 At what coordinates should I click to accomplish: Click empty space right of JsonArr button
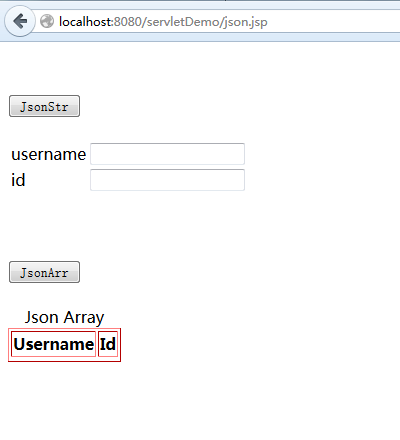pos(233,272)
